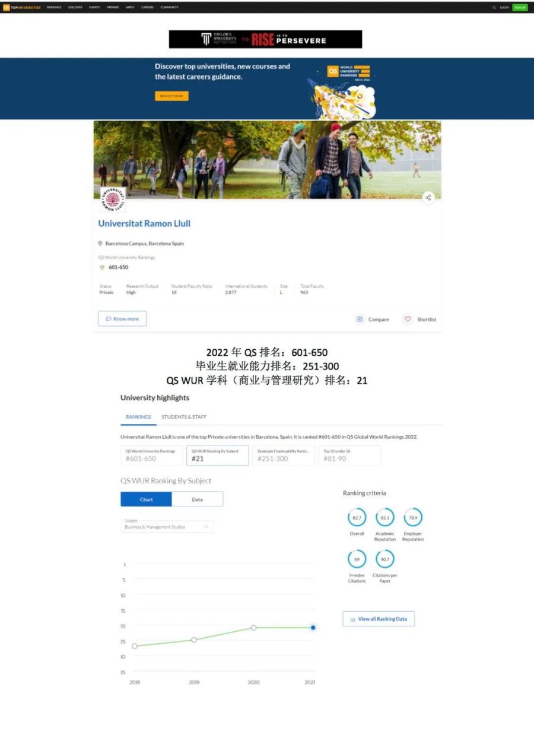Click the International Students value 2,877

pos(231,292)
